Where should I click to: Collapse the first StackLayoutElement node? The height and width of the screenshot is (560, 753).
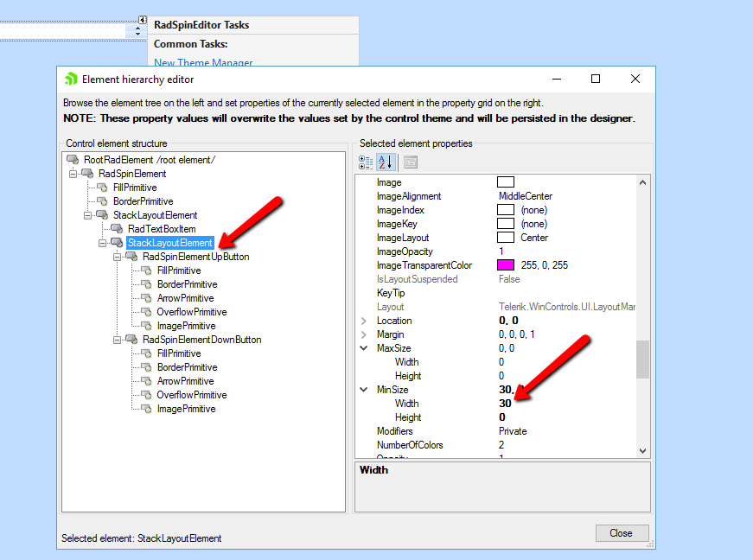[x=88, y=215]
